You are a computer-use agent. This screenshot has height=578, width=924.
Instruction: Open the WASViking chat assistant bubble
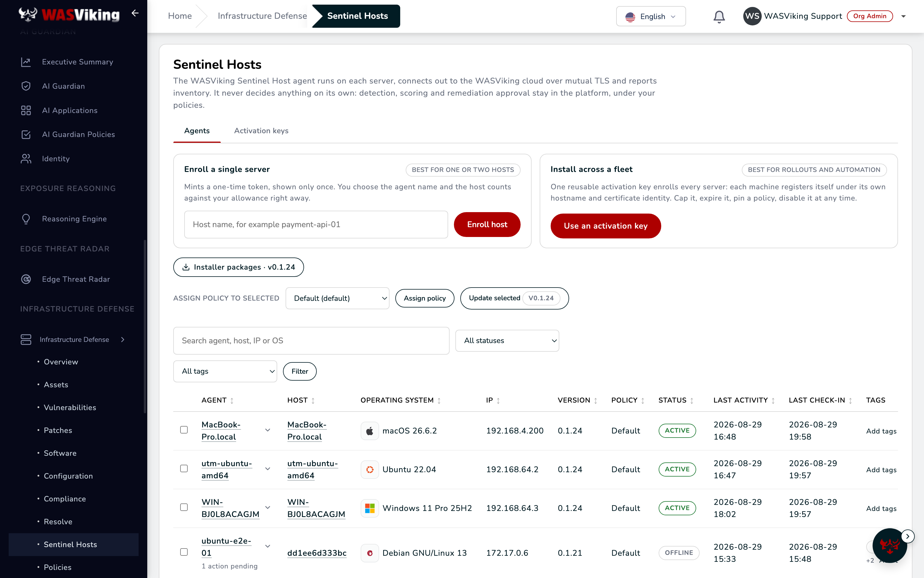pyautogui.click(x=889, y=546)
